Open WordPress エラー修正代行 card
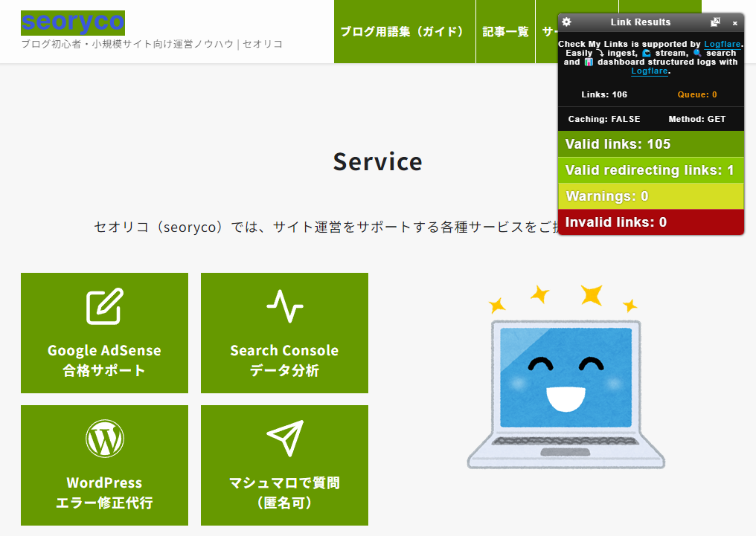 pyautogui.click(x=104, y=465)
